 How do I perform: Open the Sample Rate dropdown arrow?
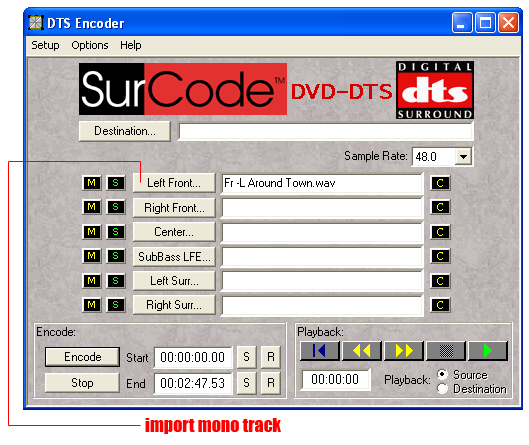pyautogui.click(x=463, y=157)
